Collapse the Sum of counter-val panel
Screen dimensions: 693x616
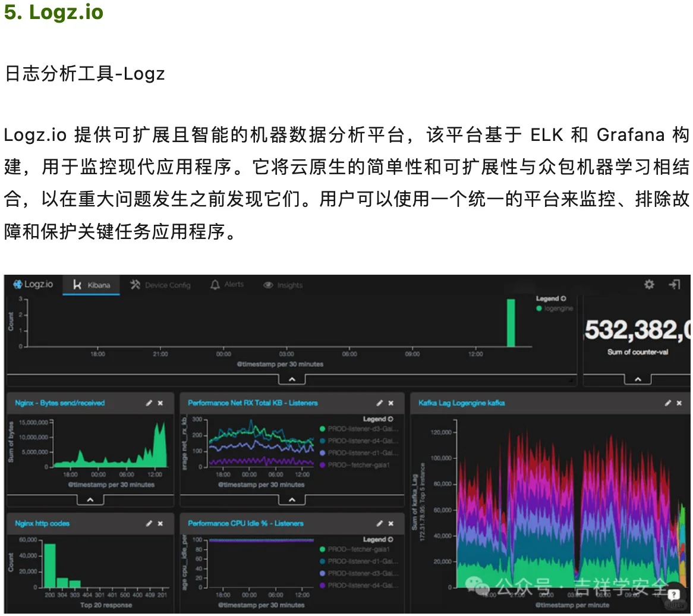[x=638, y=379]
